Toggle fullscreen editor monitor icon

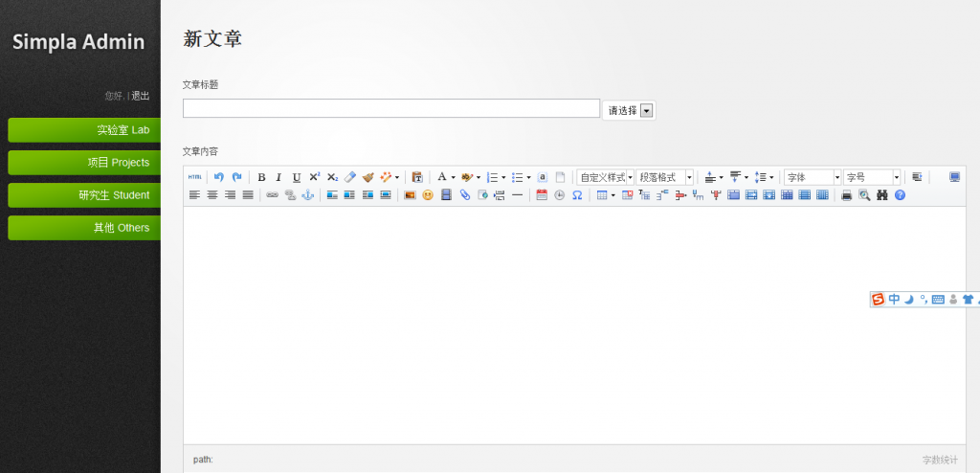[954, 178]
